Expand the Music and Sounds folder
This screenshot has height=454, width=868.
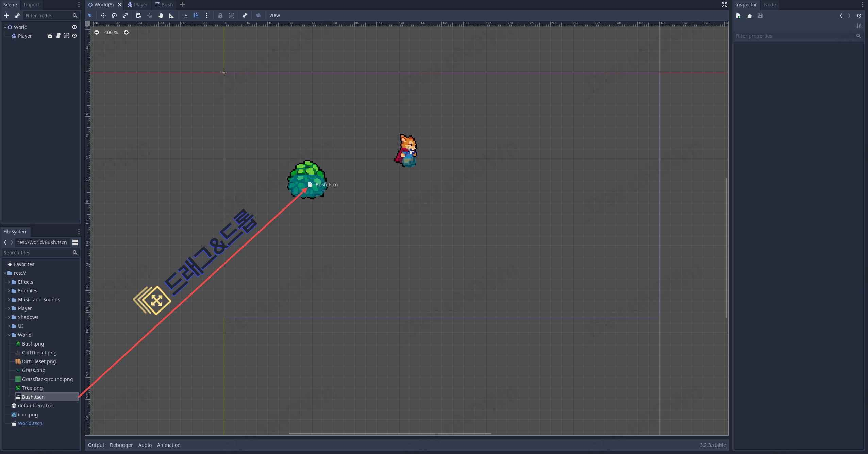[x=9, y=300]
